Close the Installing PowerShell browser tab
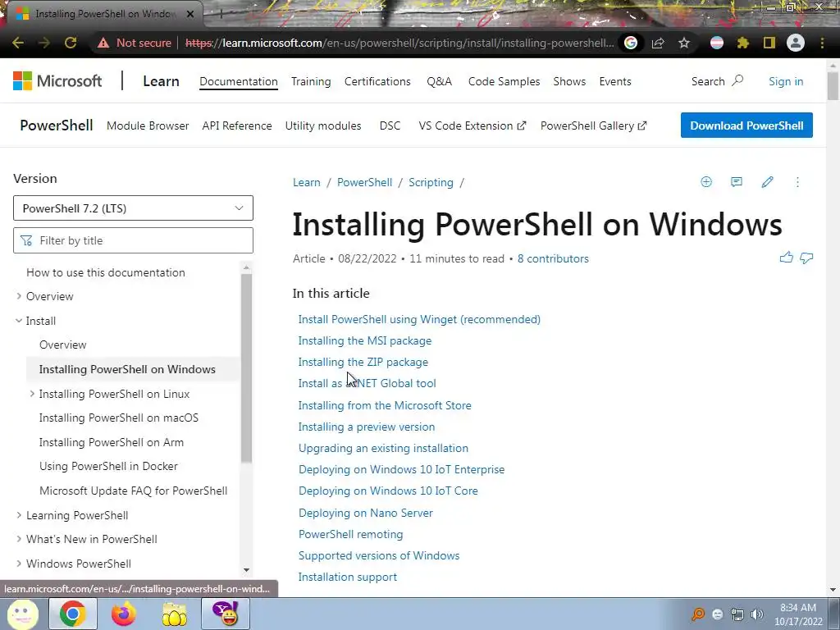Image resolution: width=840 pixels, height=630 pixels. 190,14
